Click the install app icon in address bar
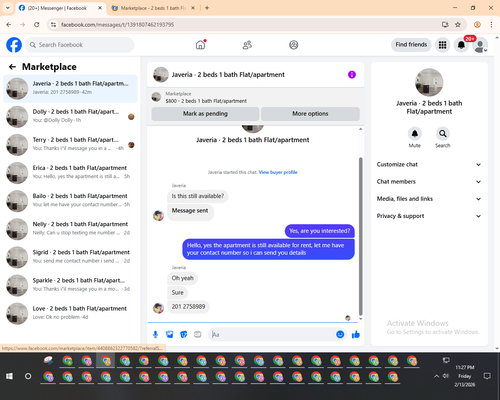Viewport: 500px width, 400px height. coord(445,25)
